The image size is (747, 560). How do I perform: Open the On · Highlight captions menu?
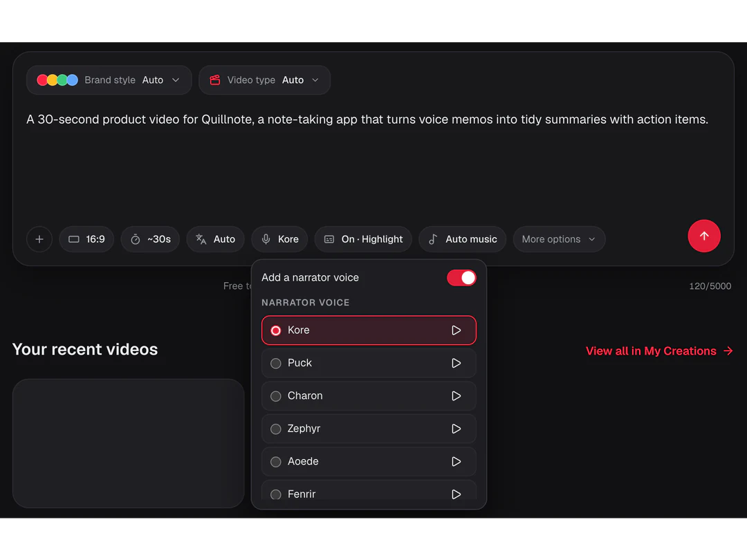tap(363, 239)
